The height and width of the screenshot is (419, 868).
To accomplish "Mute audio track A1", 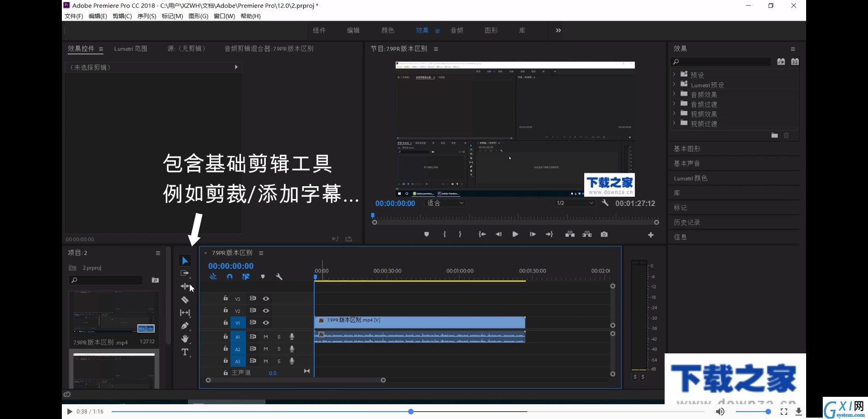I will (x=265, y=337).
